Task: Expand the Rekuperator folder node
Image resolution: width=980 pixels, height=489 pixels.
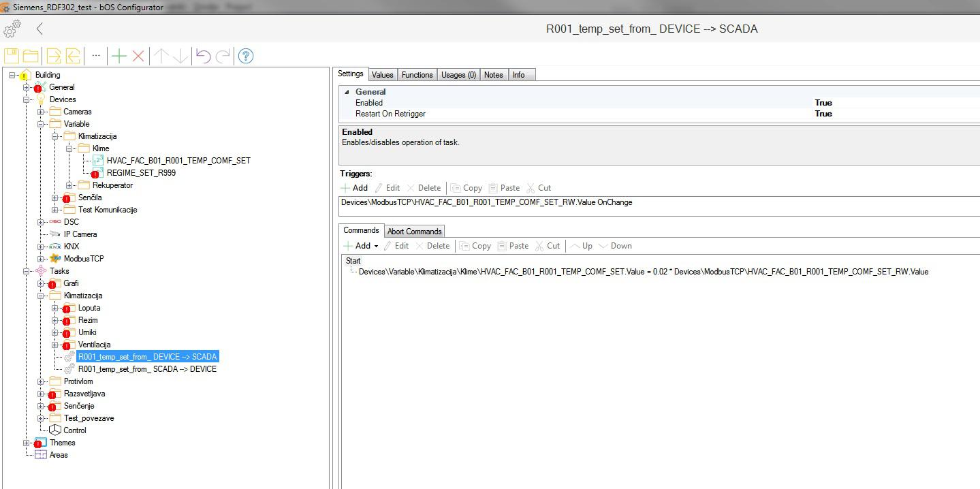Action: coord(69,185)
